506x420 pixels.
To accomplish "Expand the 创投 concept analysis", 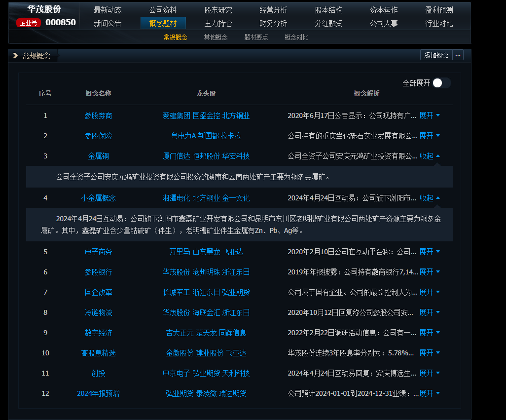I will click(430, 373).
